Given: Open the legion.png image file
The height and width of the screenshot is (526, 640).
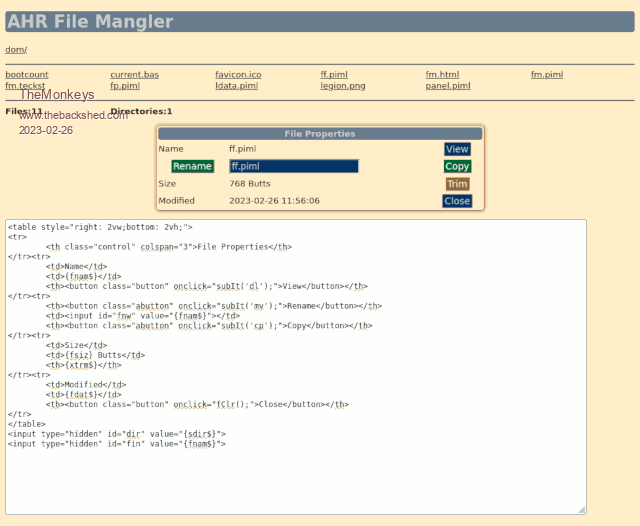Looking at the screenshot, I should point(342,86).
